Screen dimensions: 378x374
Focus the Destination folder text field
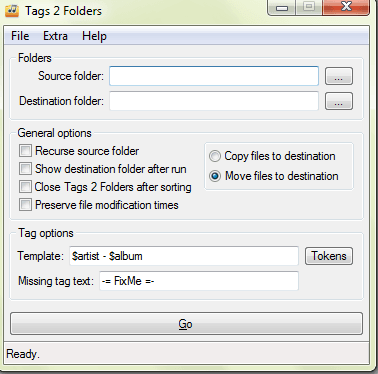coord(214,101)
